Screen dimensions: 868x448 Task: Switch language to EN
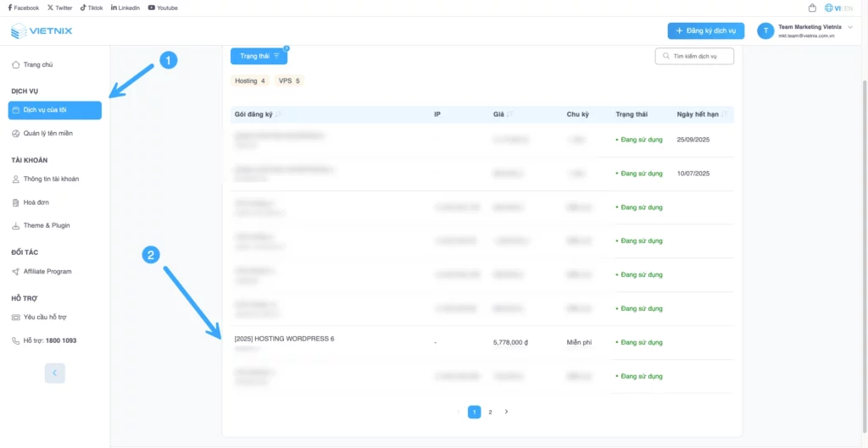coord(849,8)
